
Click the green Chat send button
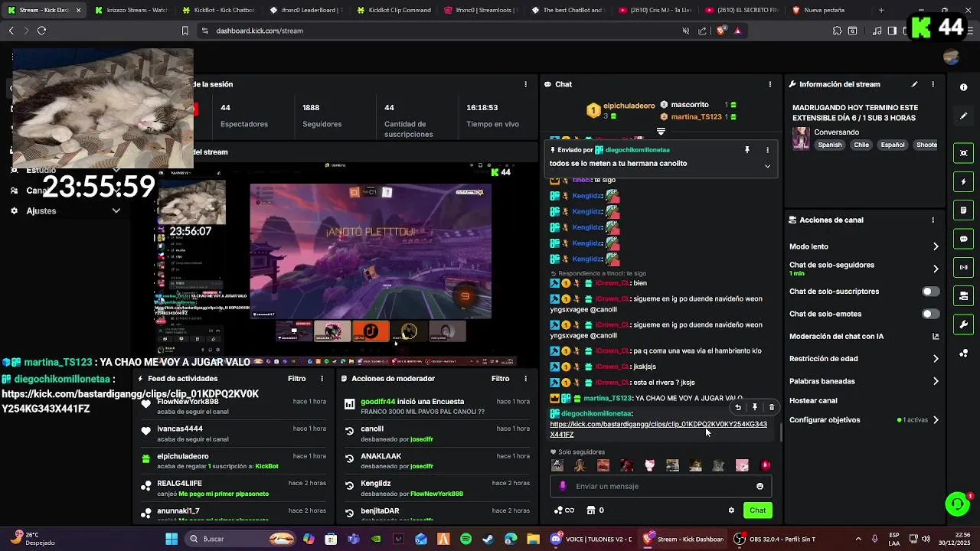757,510
